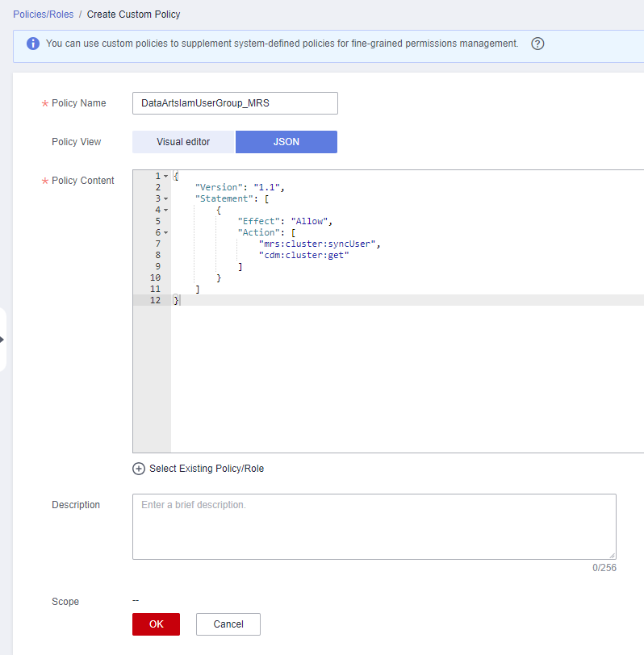Confirm with the red OK button
The height and width of the screenshot is (655, 644).
pos(156,624)
